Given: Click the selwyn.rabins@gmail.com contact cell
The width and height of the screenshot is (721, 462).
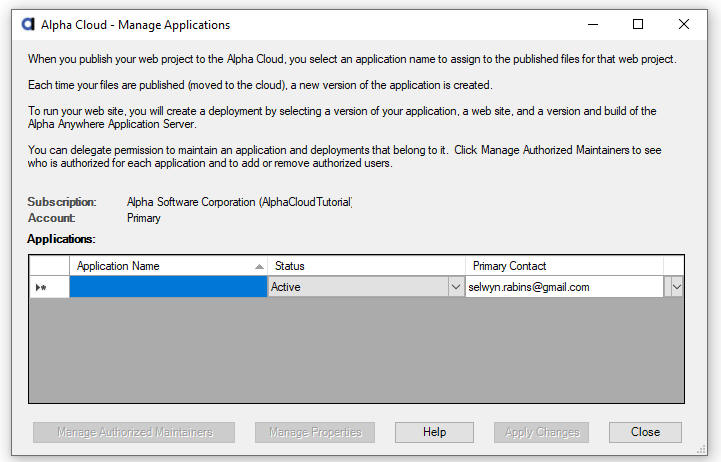Looking at the screenshot, I should pyautogui.click(x=565, y=287).
